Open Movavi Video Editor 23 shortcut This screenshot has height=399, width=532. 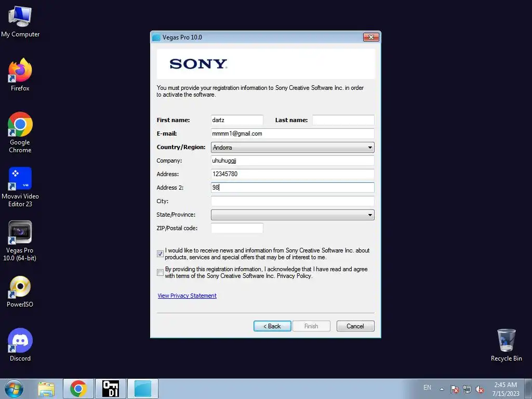point(20,187)
